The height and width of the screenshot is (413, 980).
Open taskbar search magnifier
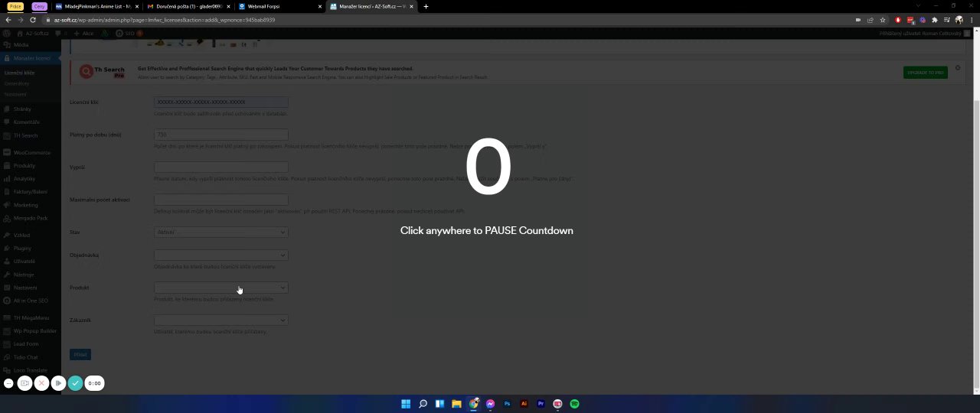point(423,404)
